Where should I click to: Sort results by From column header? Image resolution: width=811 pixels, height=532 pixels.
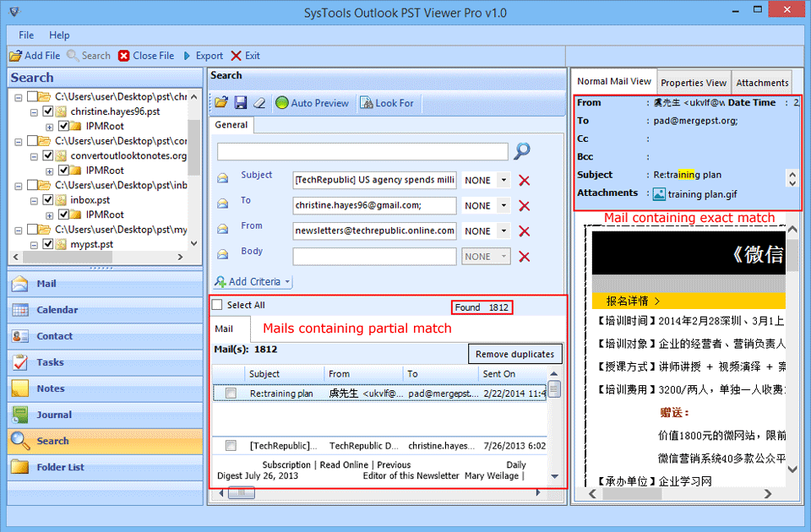(363, 374)
